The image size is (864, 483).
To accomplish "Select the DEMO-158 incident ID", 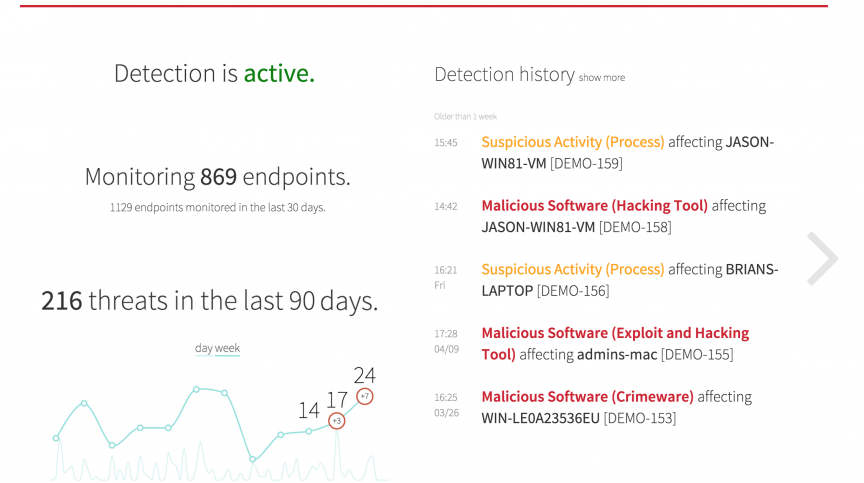I will click(635, 227).
